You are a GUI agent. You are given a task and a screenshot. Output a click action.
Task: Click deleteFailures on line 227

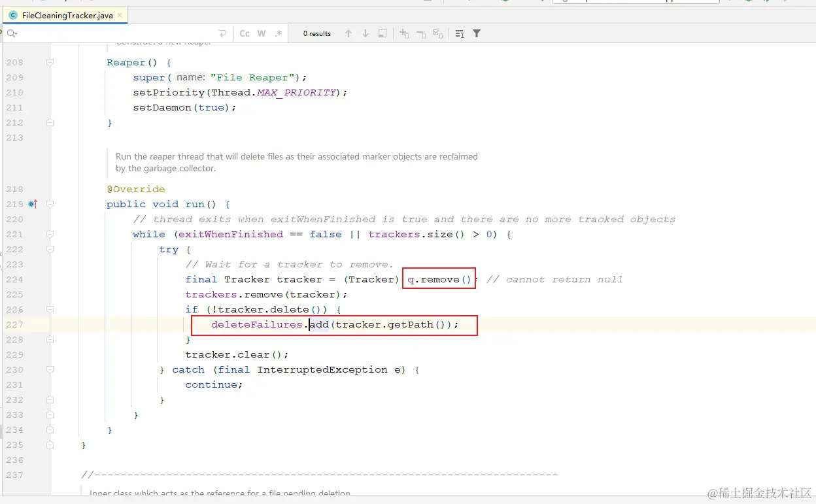256,324
